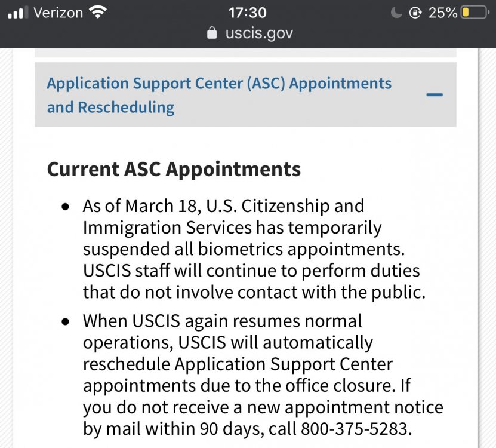
Task: Tap the padlock secure-site icon
Action: pos(212,33)
